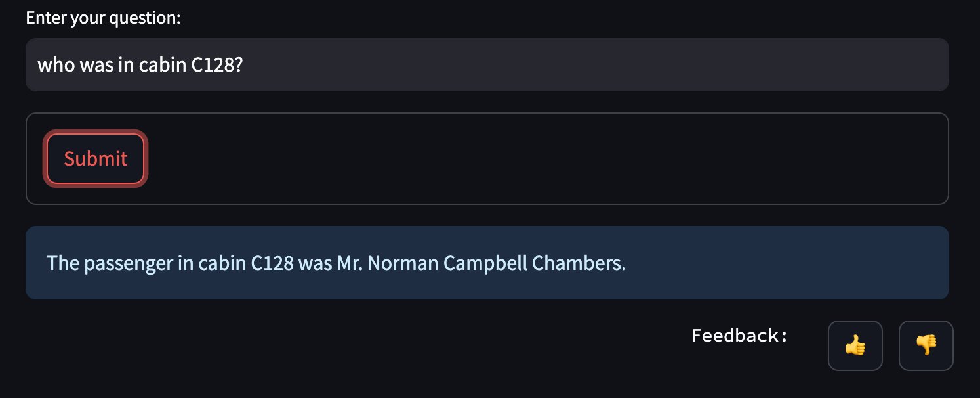
Task: Like the cabin C128 response
Action: click(x=855, y=345)
